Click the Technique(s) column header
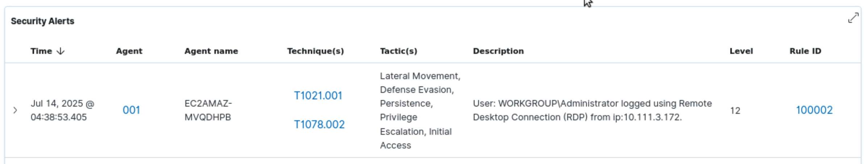The width and height of the screenshot is (868, 164). pyautogui.click(x=315, y=51)
